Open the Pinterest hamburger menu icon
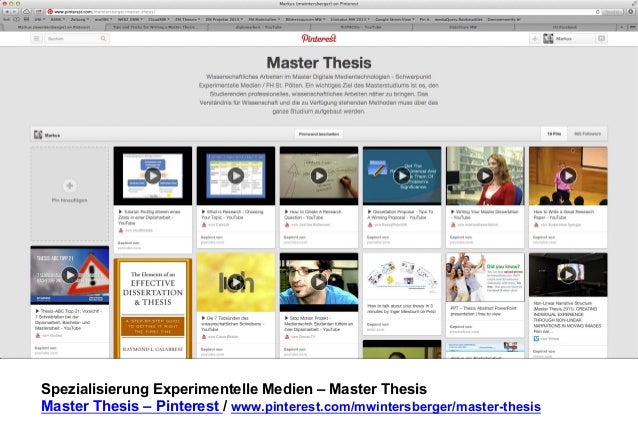This screenshot has width=638, height=442. pyautogui.click(x=36, y=38)
